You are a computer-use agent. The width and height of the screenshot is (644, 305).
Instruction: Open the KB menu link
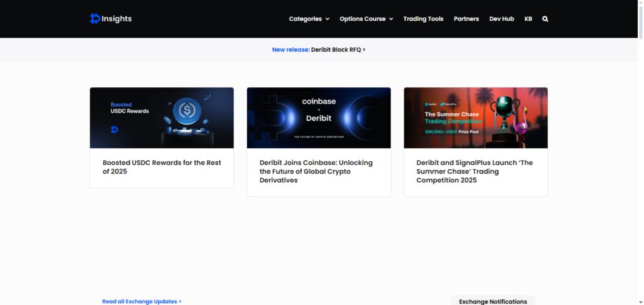tap(528, 19)
